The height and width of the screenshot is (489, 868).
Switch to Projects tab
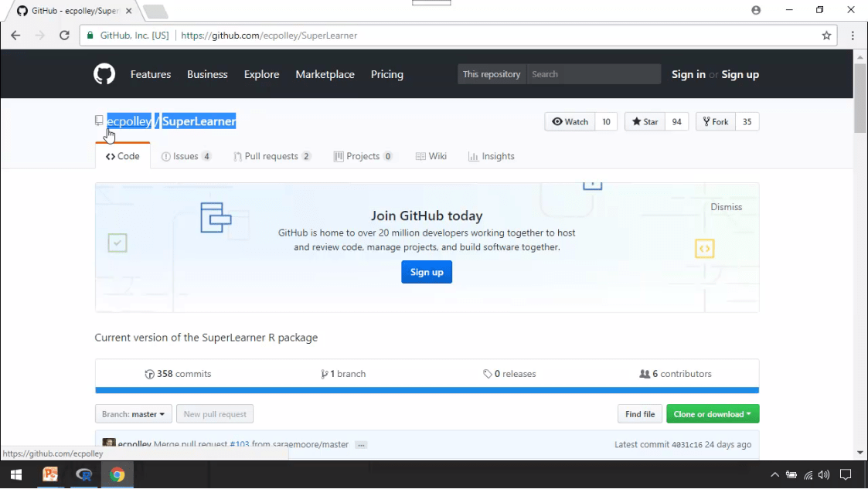[363, 156]
